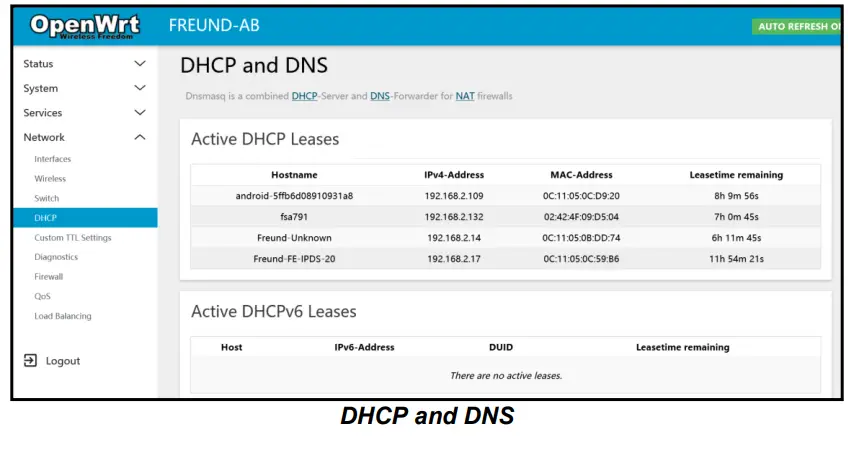Click lease time 6h 11m 45s

(x=736, y=238)
